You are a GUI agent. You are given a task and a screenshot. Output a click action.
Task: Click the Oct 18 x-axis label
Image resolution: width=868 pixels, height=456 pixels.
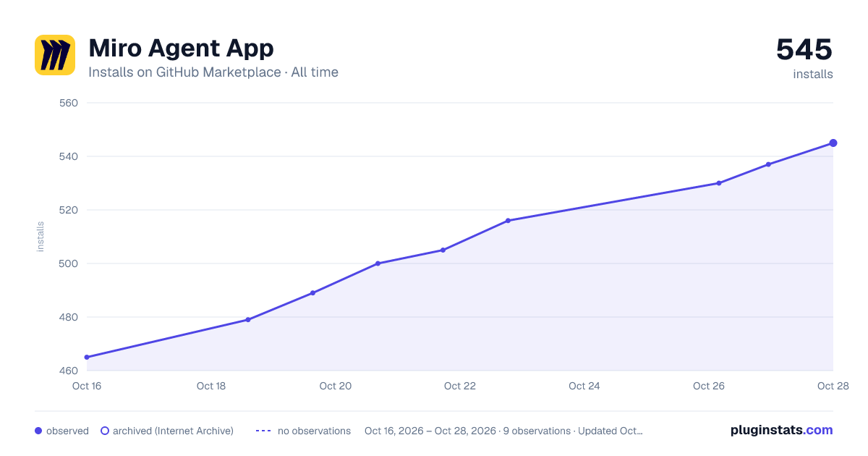(x=211, y=386)
